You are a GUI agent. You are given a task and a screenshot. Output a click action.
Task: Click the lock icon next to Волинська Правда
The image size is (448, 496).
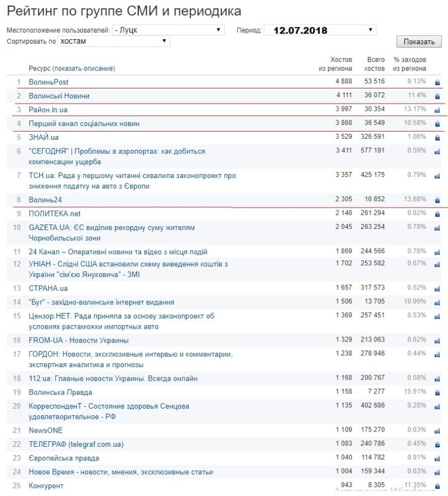click(x=437, y=392)
